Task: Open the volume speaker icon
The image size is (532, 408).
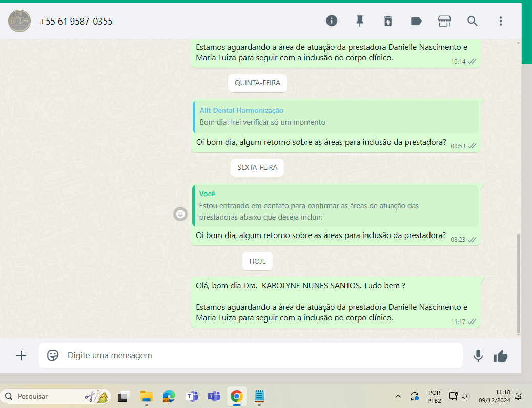Action: pyautogui.click(x=465, y=396)
